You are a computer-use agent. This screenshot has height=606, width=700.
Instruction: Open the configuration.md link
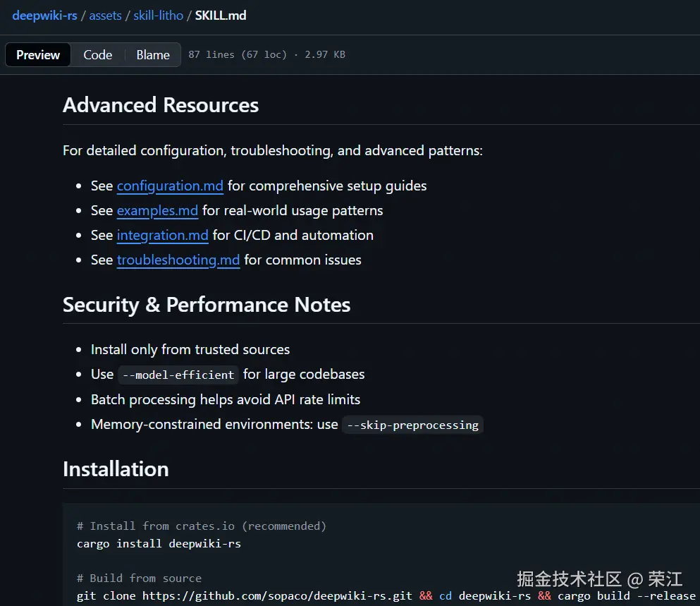pos(170,186)
